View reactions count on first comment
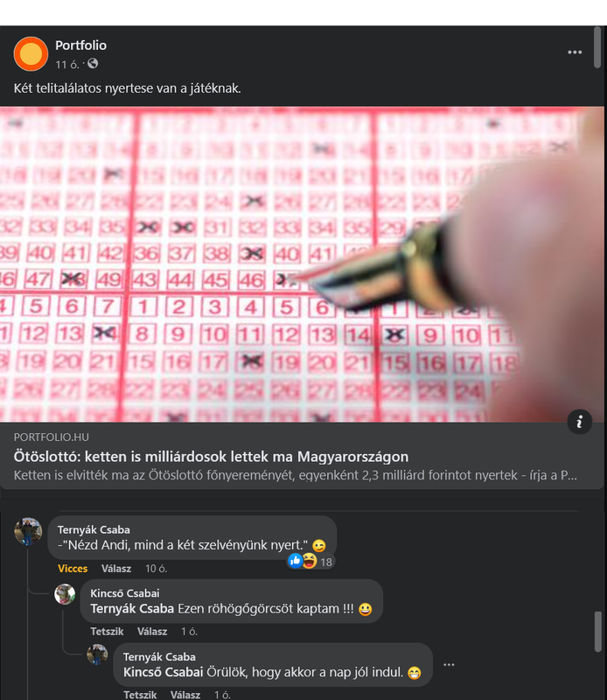Screen dimensions: 607x700 click(x=310, y=561)
